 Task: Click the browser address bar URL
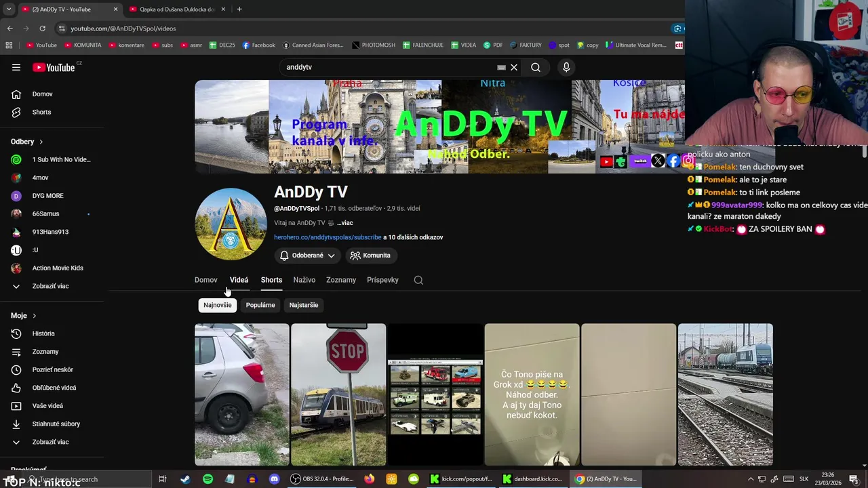[123, 28]
